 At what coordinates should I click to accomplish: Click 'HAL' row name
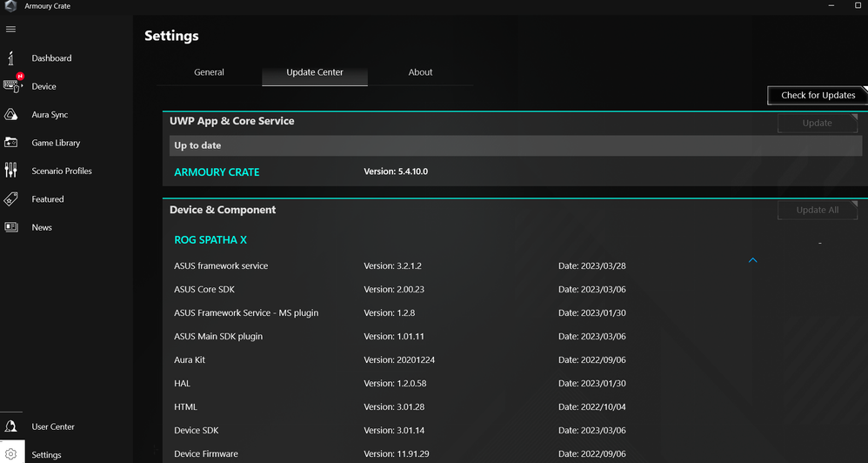click(x=182, y=383)
